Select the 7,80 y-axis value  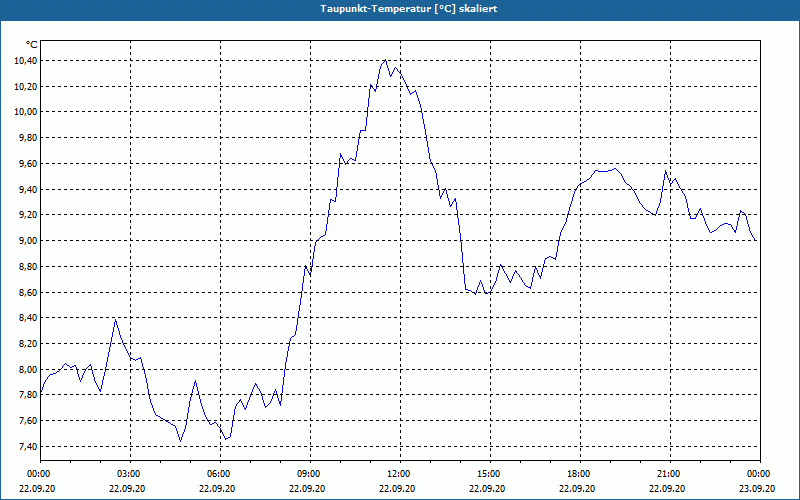29,395
